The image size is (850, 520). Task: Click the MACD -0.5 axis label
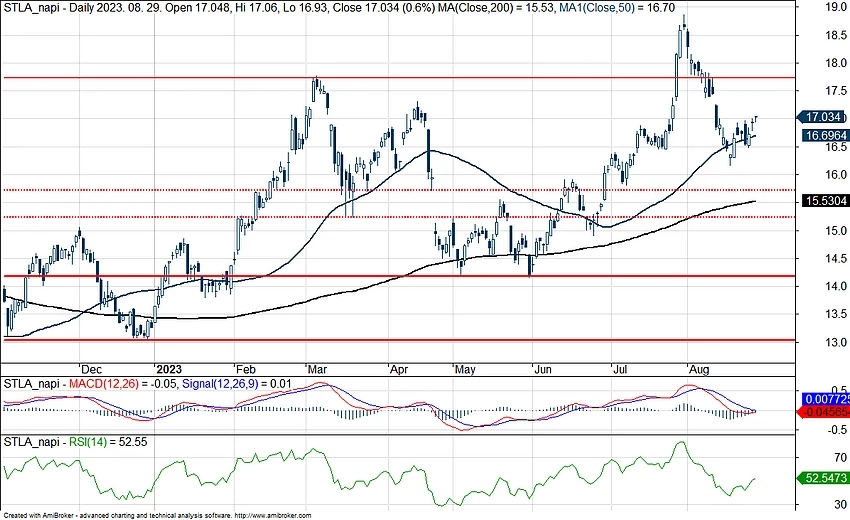point(839,429)
